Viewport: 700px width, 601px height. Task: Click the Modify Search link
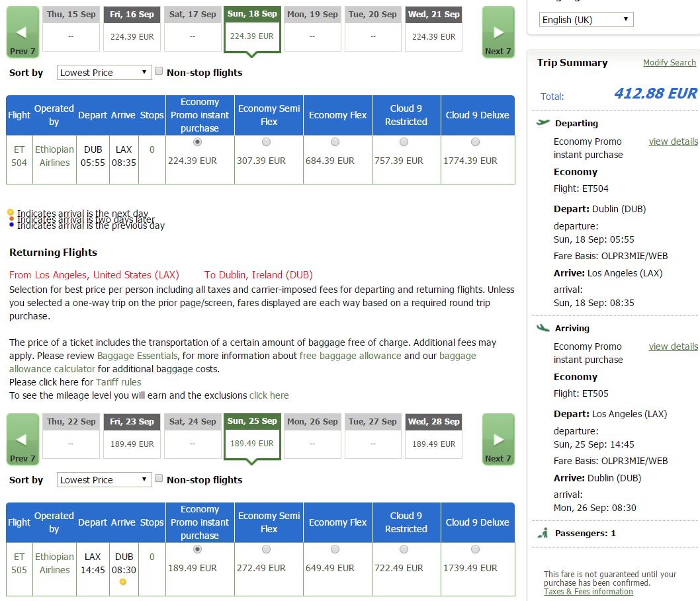coord(669,62)
